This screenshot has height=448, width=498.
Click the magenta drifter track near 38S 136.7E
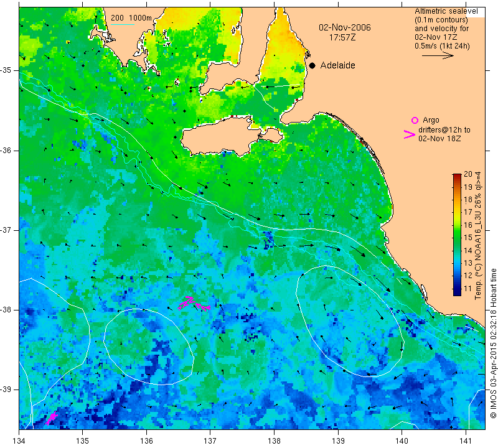click(194, 304)
